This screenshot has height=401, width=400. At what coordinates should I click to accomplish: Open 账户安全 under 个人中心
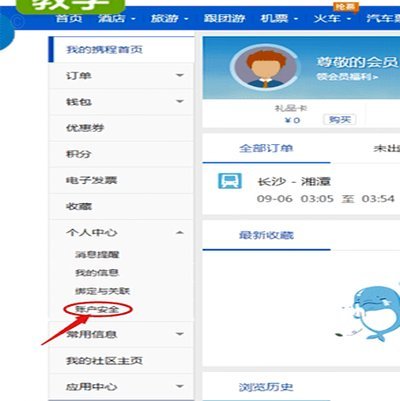pyautogui.click(x=97, y=310)
